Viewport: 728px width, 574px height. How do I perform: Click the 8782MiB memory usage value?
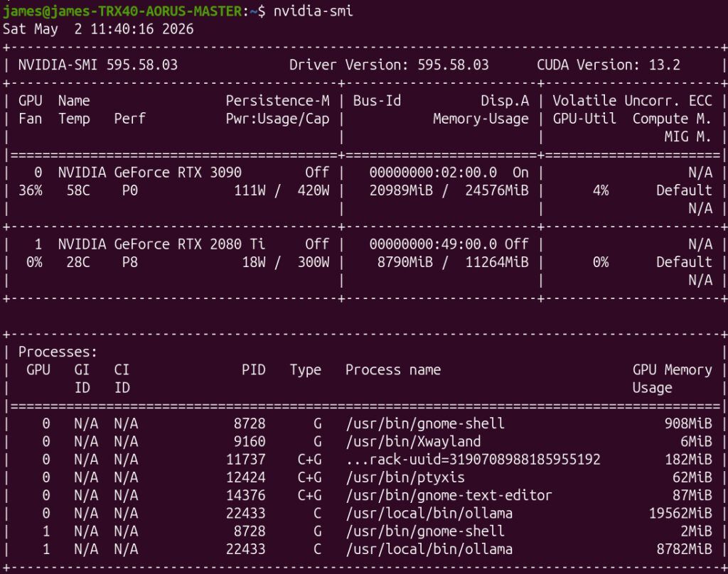(685, 549)
